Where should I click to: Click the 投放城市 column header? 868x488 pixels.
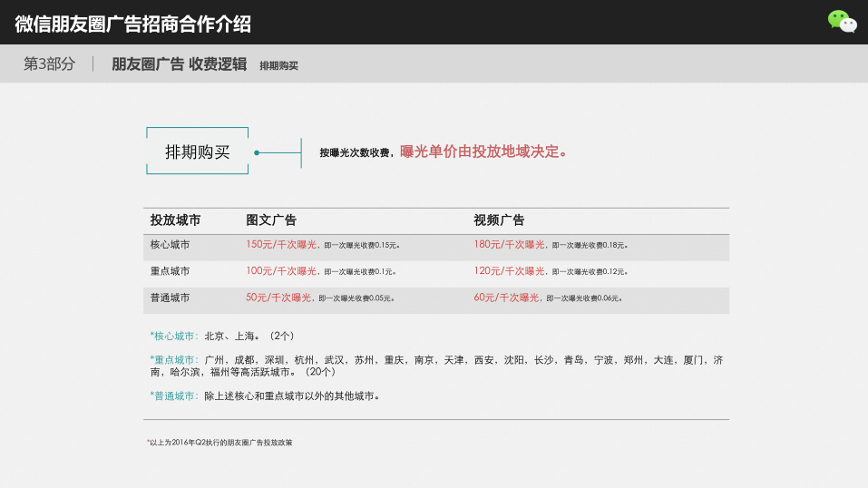click(175, 220)
